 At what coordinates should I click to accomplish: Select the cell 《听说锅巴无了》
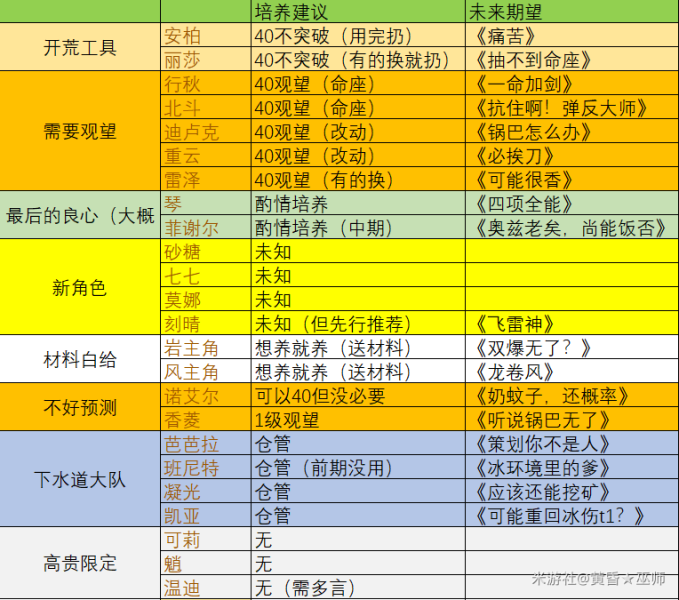click(x=572, y=419)
